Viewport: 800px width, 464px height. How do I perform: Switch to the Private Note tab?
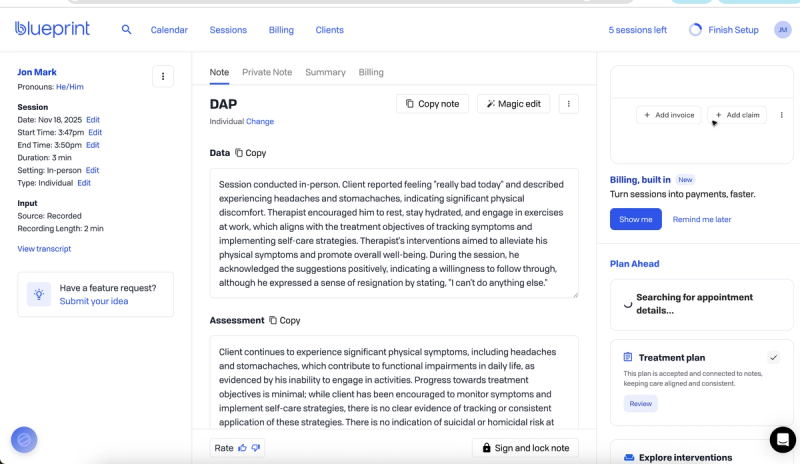(267, 72)
